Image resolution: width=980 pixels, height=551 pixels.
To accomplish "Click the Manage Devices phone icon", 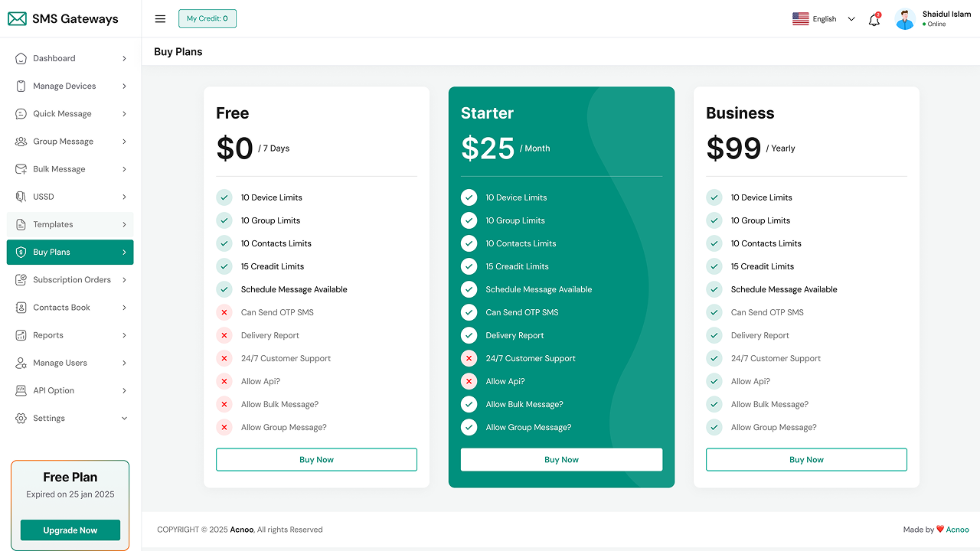I will click(21, 86).
